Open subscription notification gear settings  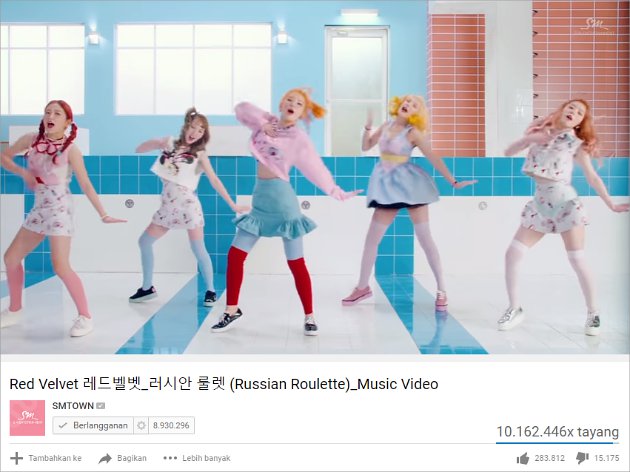coord(141,425)
